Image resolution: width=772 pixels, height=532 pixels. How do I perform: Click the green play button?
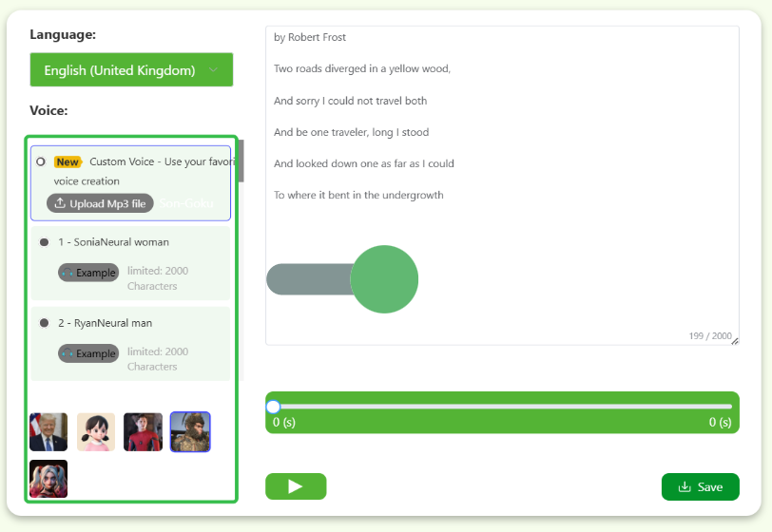coord(296,486)
